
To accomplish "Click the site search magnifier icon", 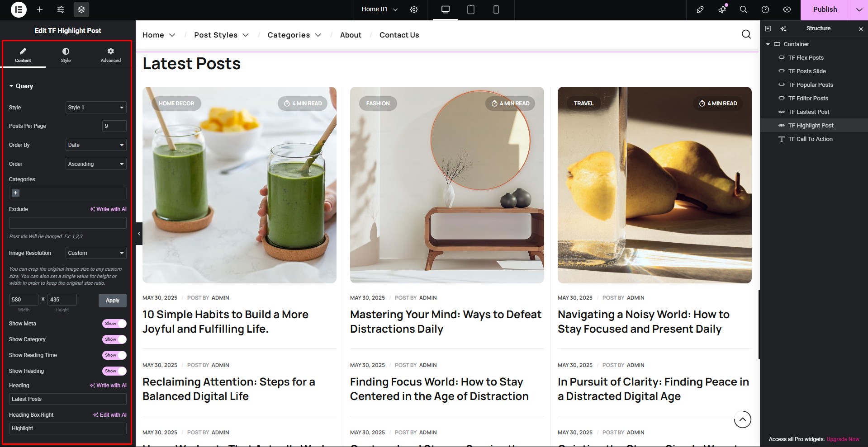I will point(746,34).
